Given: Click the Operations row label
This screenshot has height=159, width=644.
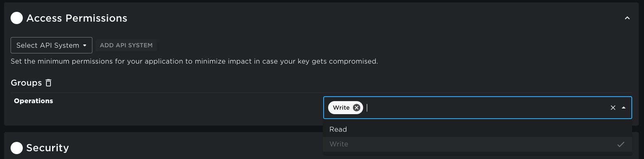Looking at the screenshot, I should (x=33, y=101).
